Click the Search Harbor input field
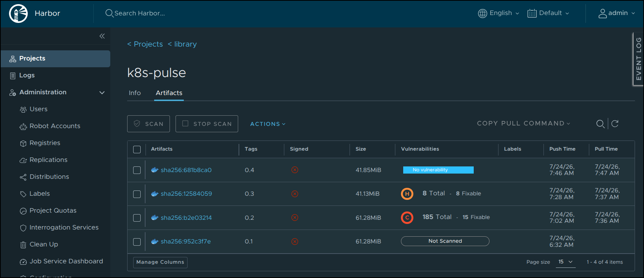The image size is (644, 278). [x=140, y=14]
